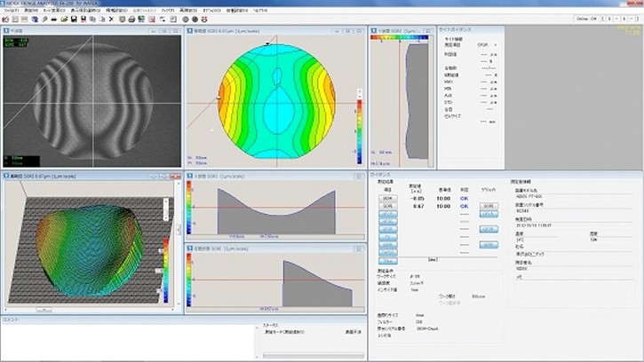The height and width of the screenshot is (362, 644).
Task: Click the value 9.67 in the SORI row
Action: (418, 206)
